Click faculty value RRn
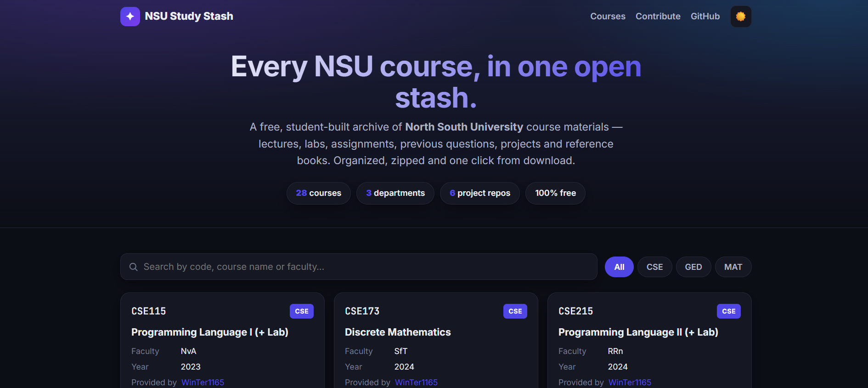This screenshot has width=868, height=388. click(615, 351)
